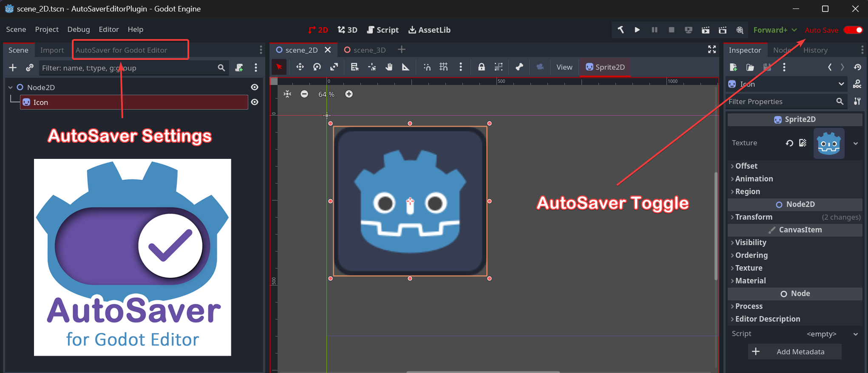Click the Add Metadata button
The height and width of the screenshot is (373, 868).
(794, 352)
